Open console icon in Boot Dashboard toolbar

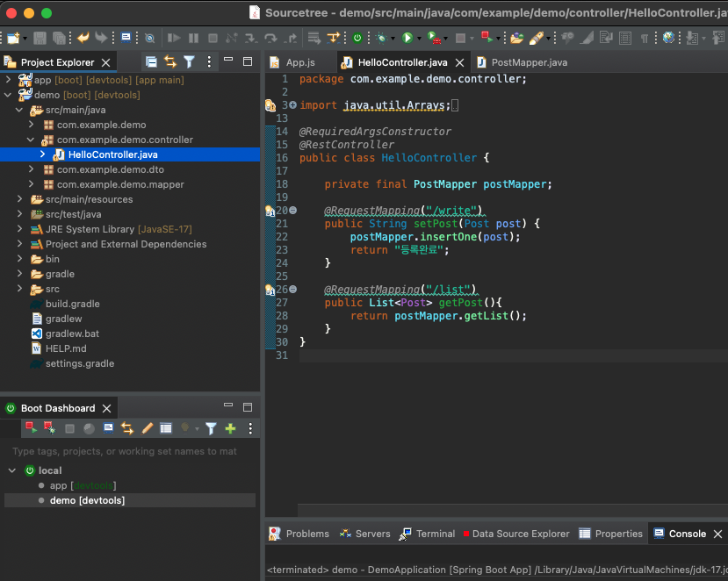click(108, 428)
